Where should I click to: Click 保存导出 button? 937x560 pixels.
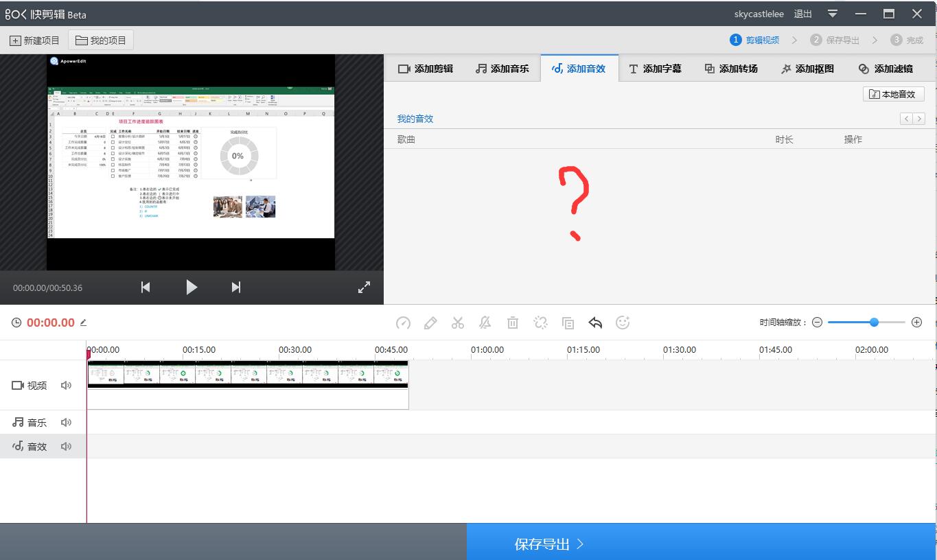pos(701,544)
